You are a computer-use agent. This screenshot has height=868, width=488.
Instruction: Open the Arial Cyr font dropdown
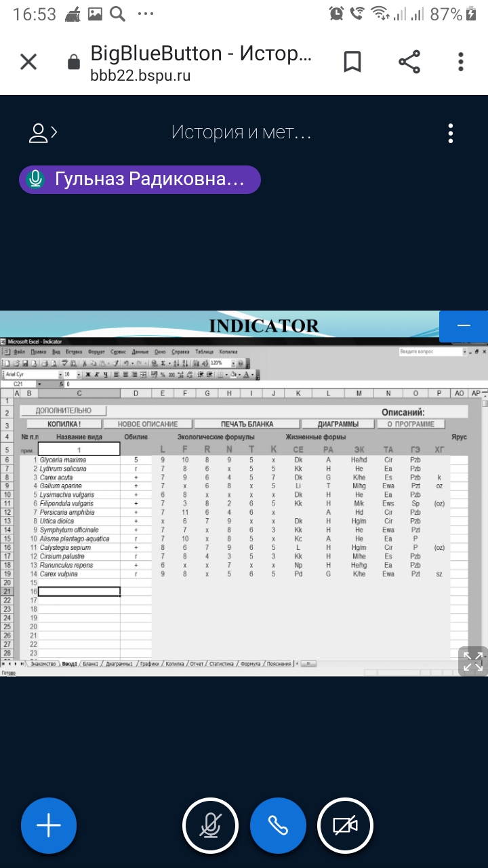59,374
